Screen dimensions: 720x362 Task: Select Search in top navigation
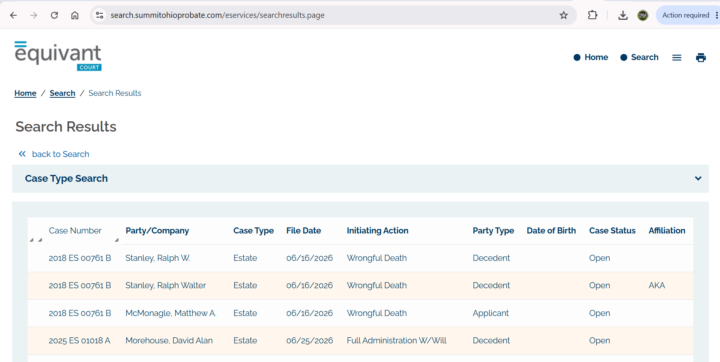click(x=639, y=57)
